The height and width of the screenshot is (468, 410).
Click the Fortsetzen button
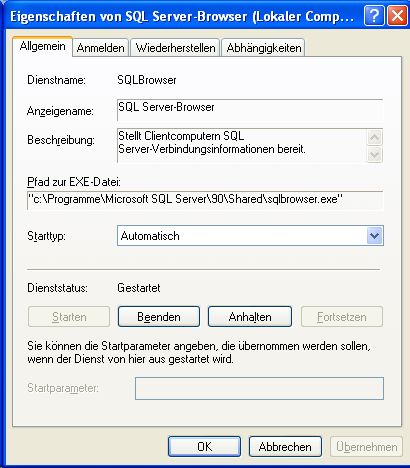(x=342, y=317)
